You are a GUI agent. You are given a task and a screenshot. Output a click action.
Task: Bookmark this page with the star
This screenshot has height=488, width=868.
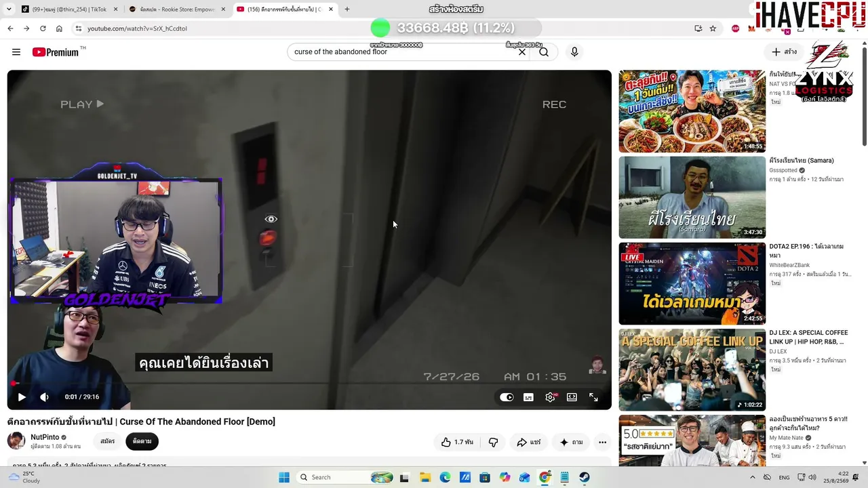click(713, 28)
